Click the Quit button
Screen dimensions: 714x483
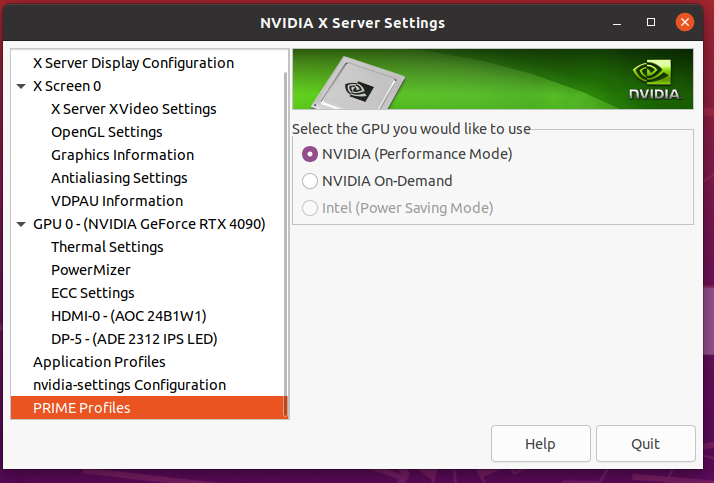[x=646, y=444]
